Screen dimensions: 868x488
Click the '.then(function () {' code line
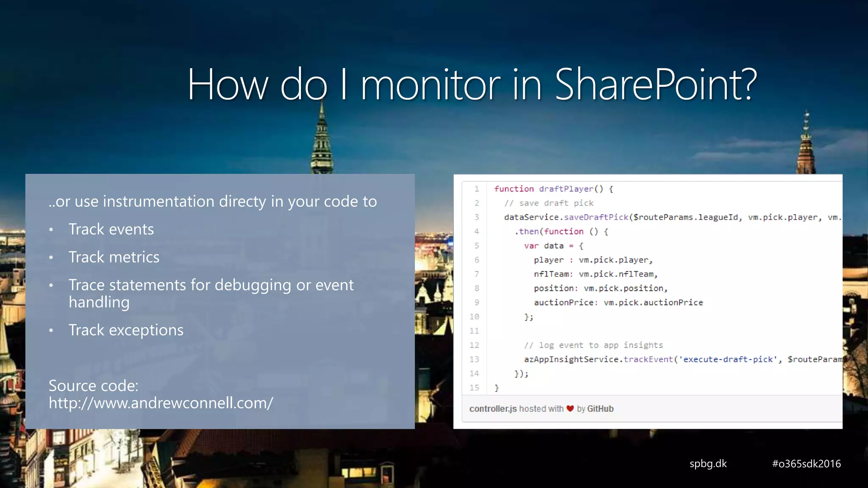point(561,232)
